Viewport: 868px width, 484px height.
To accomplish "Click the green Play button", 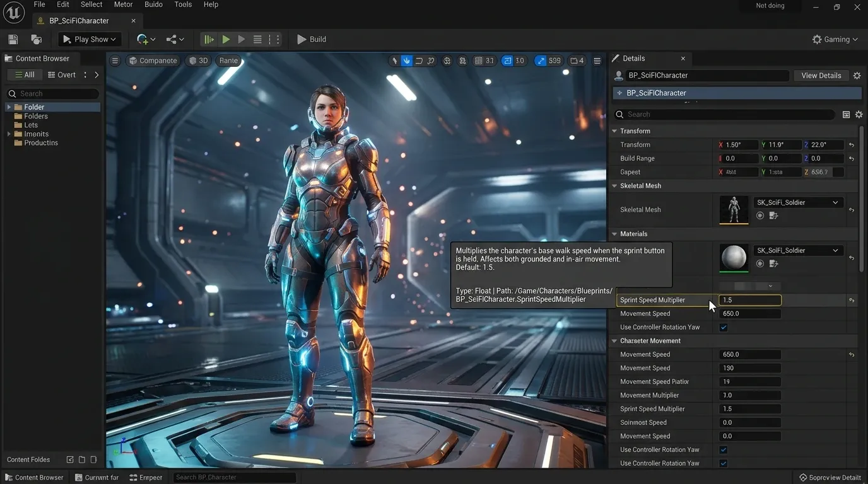I will [226, 39].
